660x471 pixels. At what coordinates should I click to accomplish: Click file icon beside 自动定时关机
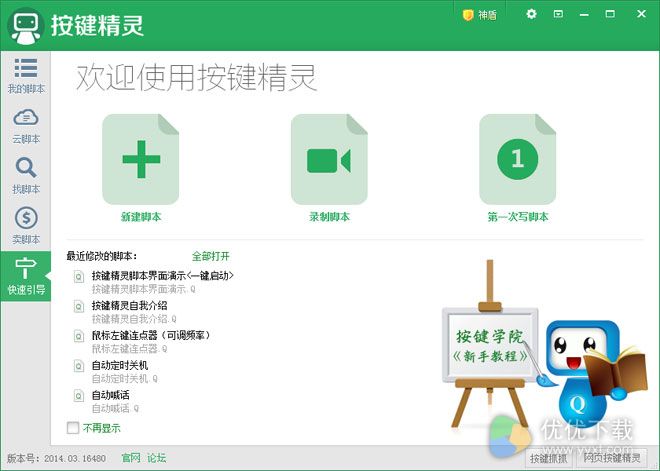click(78, 366)
